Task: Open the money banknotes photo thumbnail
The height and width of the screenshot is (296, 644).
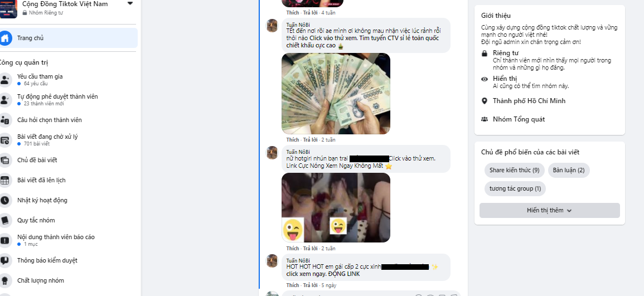Action: pos(336,94)
